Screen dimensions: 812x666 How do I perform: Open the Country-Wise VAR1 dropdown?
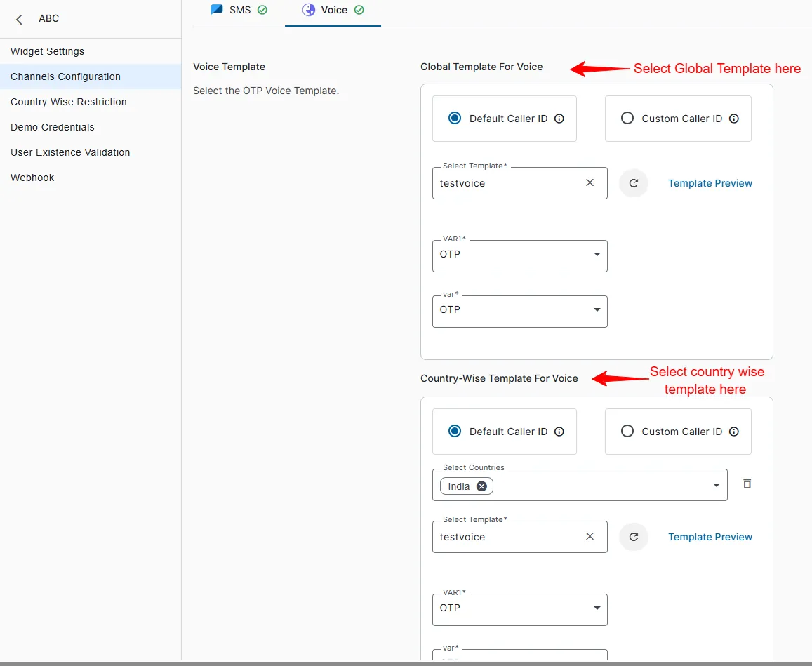520,610
